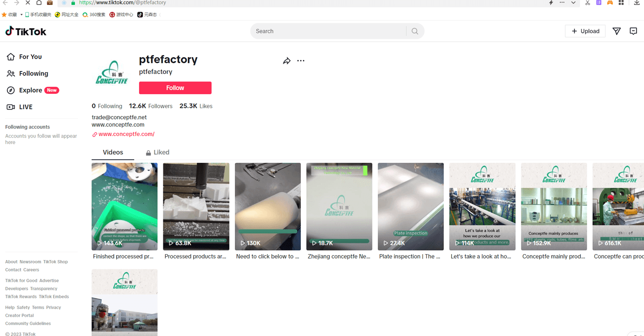The width and height of the screenshot is (644, 336).
Task: Click the four-squares apps grid icon
Action: click(621, 2)
